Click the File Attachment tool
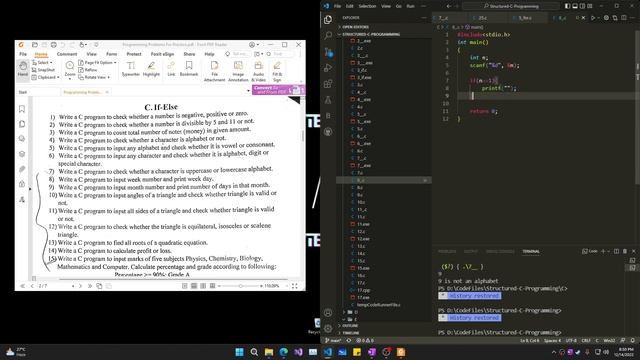 [214, 71]
